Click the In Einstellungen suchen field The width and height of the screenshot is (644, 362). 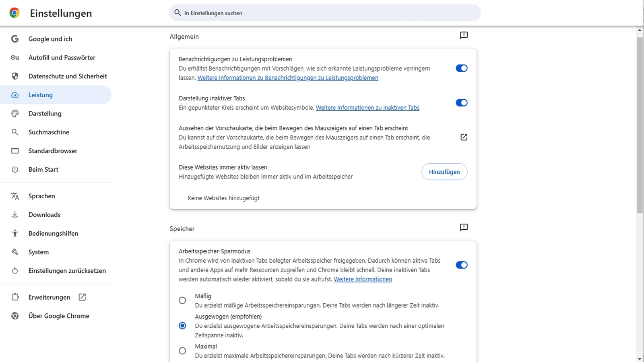pyautogui.click(x=325, y=13)
